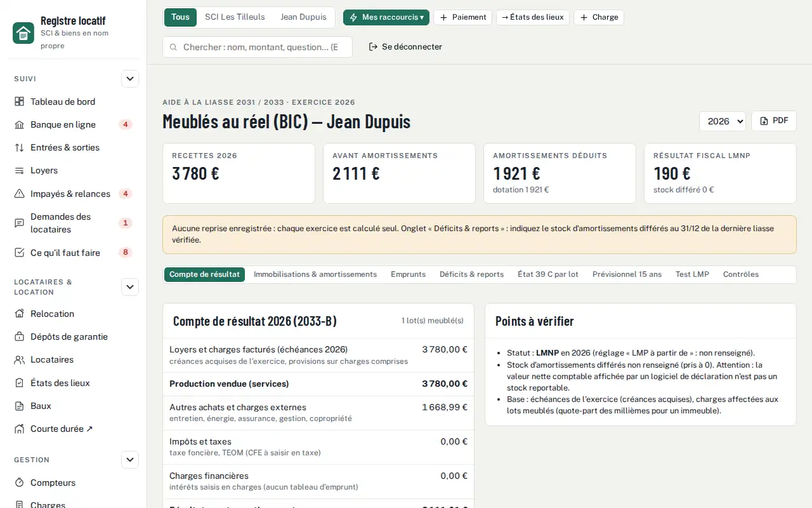Open the 2026 year dropdown
This screenshot has width=812, height=508.
(723, 121)
